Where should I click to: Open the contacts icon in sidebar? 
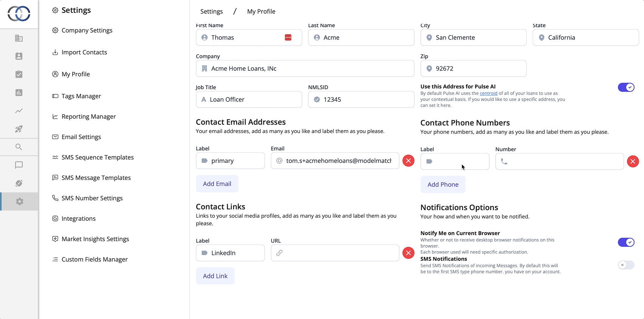(x=19, y=56)
